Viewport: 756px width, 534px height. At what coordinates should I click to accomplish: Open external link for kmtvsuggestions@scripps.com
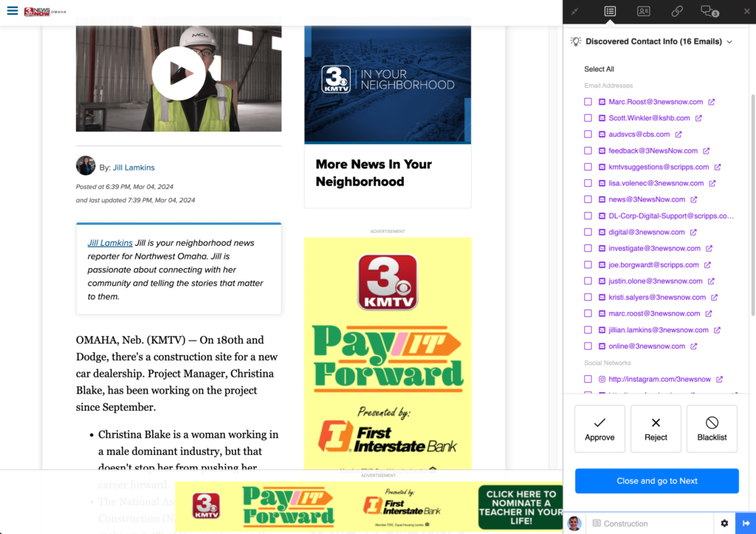coord(718,167)
